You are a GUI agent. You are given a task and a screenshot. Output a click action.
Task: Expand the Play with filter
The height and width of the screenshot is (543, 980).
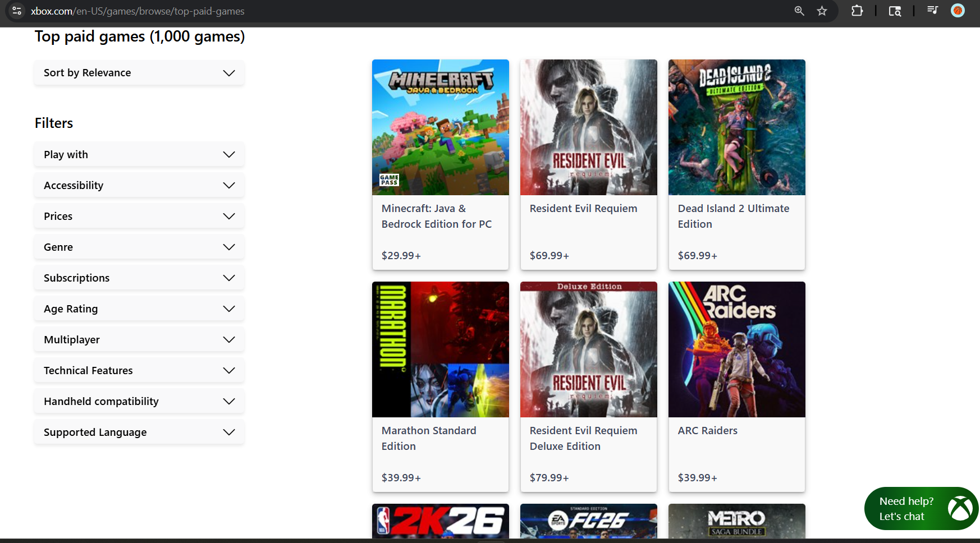click(139, 155)
